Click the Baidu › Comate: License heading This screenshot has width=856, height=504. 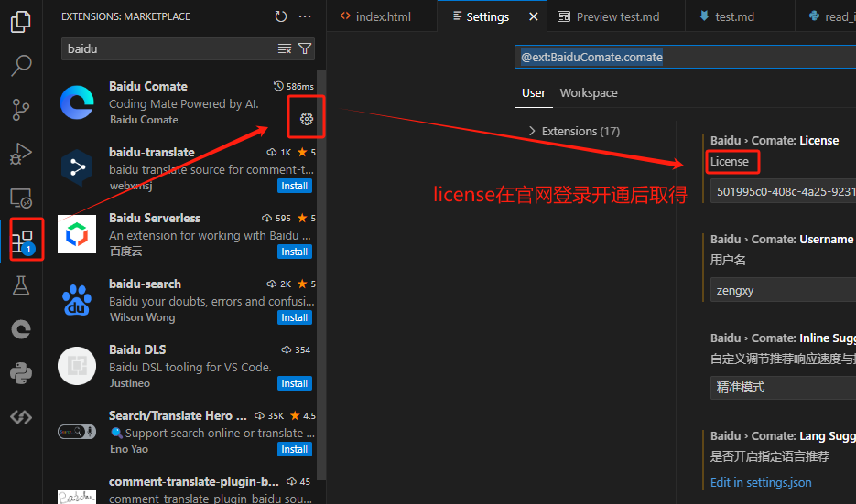point(775,141)
